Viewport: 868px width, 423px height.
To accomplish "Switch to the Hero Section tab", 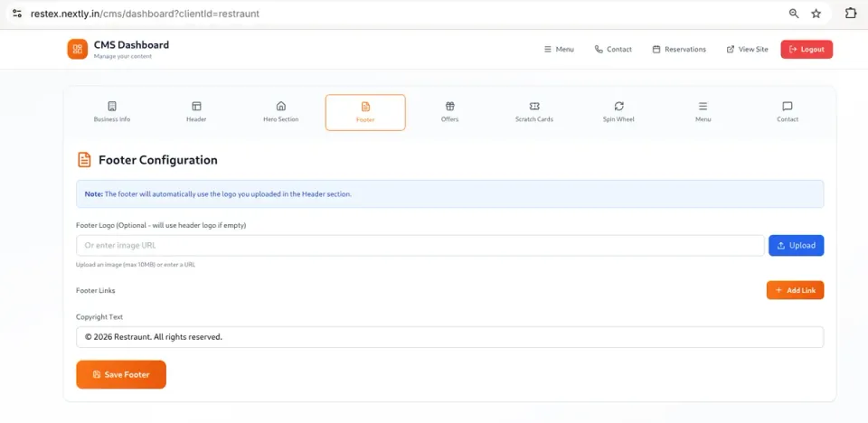I will (280, 112).
